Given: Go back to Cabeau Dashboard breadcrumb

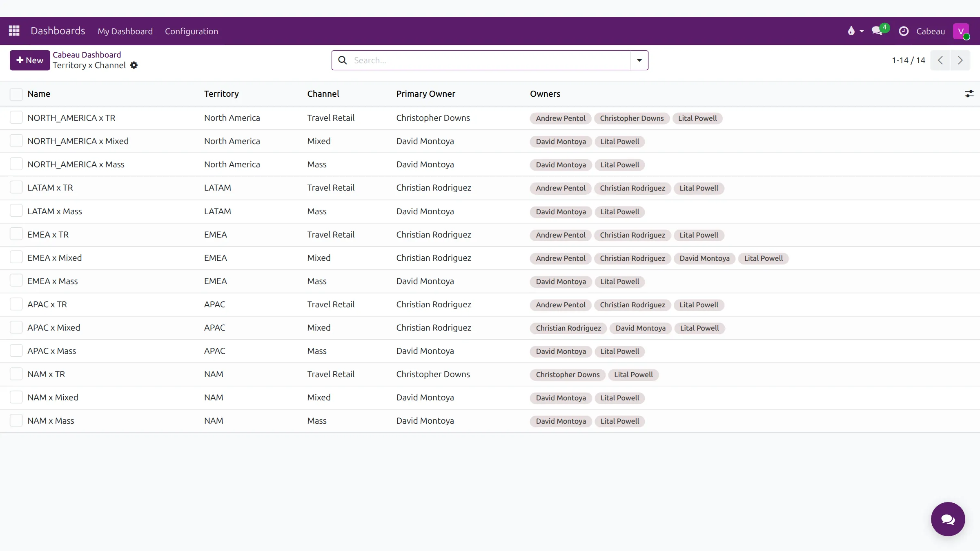Looking at the screenshot, I should coord(87,55).
